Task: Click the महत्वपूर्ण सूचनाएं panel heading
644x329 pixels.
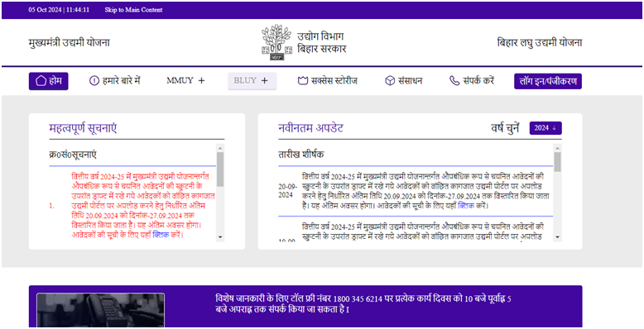Action: [x=83, y=128]
